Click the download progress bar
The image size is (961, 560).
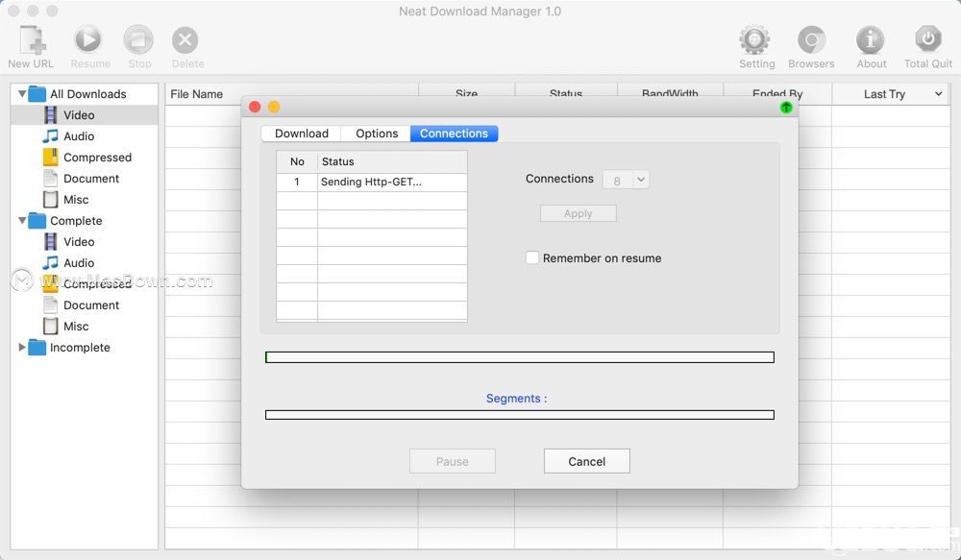tap(520, 357)
